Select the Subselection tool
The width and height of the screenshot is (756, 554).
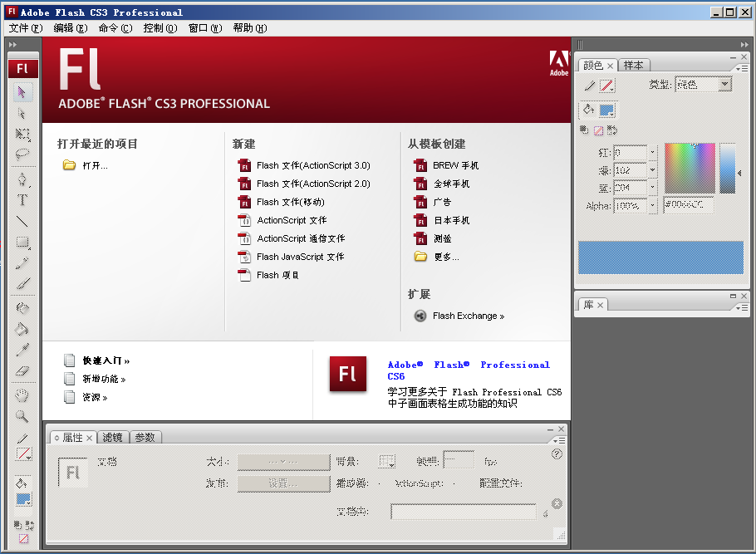coord(22,111)
